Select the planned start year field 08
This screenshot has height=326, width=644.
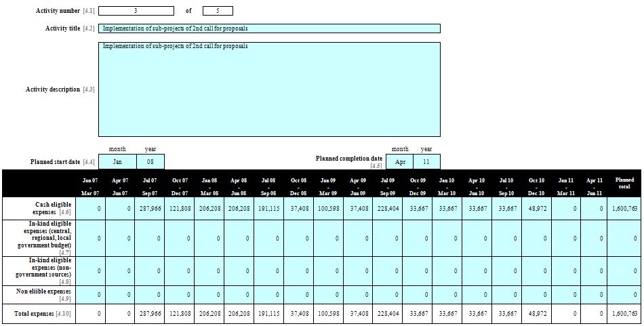[150, 162]
